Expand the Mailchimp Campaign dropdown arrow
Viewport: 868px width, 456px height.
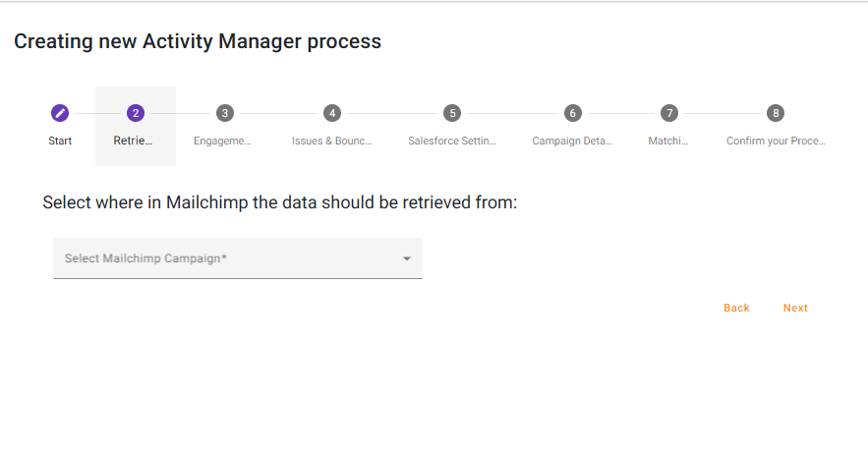[407, 259]
